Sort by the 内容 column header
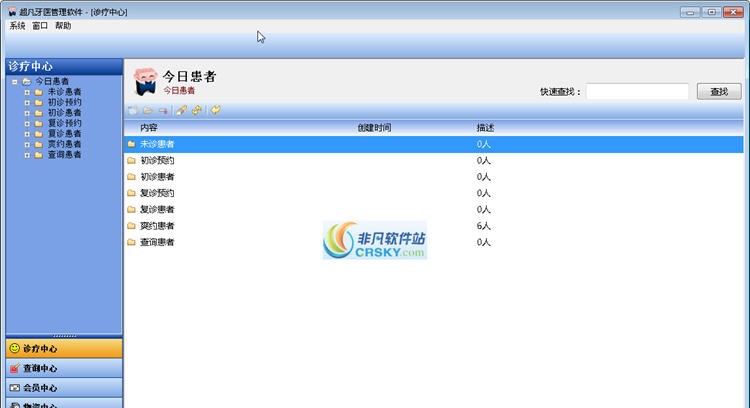Image resolution: width=750 pixels, height=408 pixels. (149, 128)
